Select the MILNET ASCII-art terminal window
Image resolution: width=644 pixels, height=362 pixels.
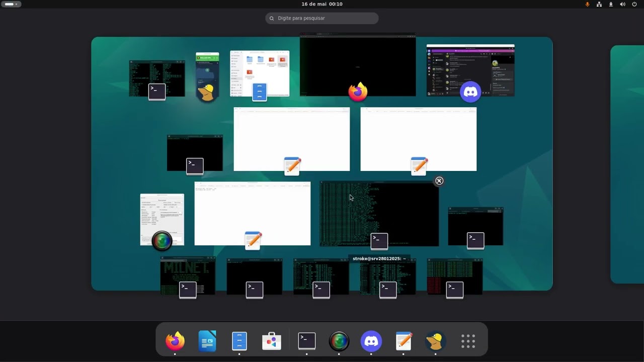188,276
